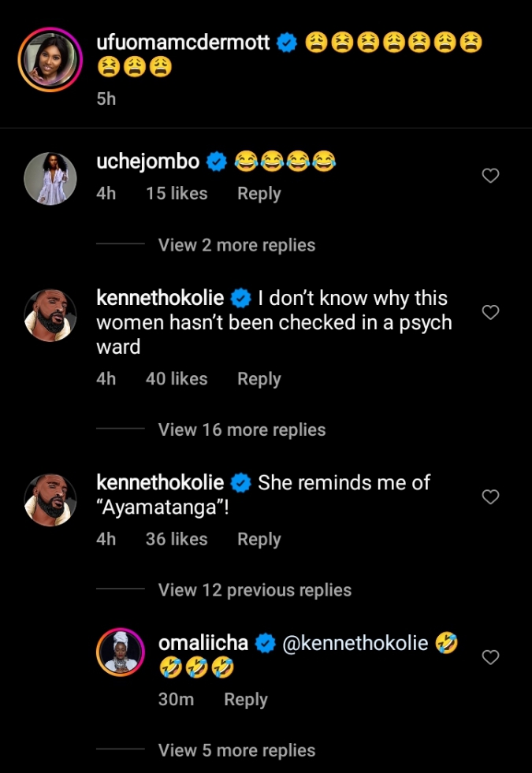Tap kennethokolie's avatar on Ayamatanga comment
The width and height of the screenshot is (532, 773).
[x=50, y=500]
